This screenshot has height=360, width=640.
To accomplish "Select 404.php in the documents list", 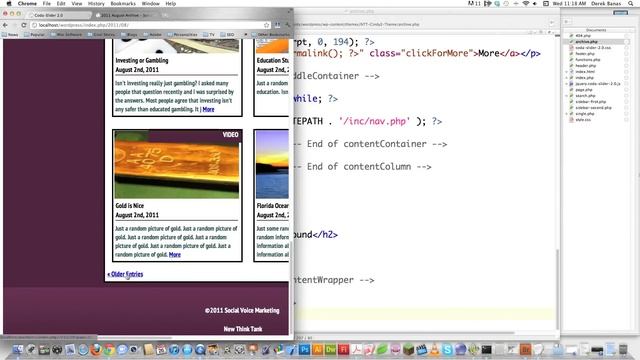I will (583, 36).
